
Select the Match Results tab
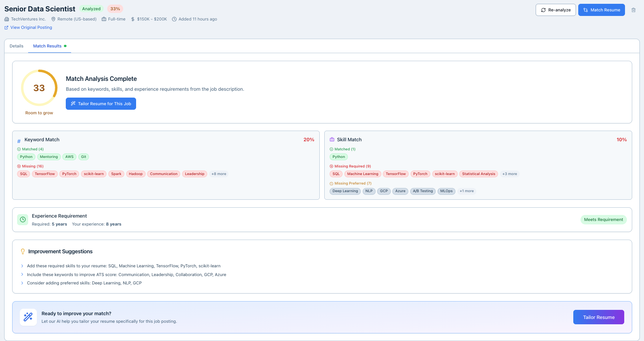(48, 46)
